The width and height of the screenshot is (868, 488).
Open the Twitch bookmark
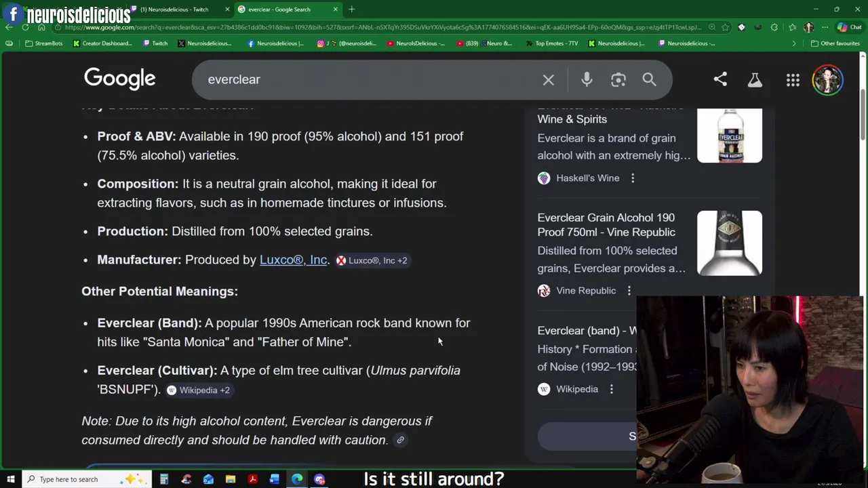point(155,43)
